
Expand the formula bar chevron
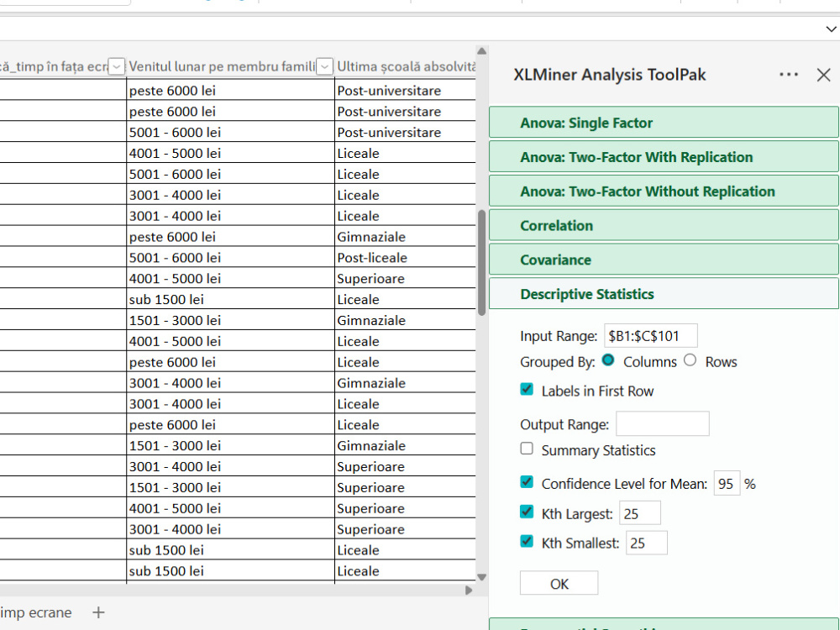(831, 29)
